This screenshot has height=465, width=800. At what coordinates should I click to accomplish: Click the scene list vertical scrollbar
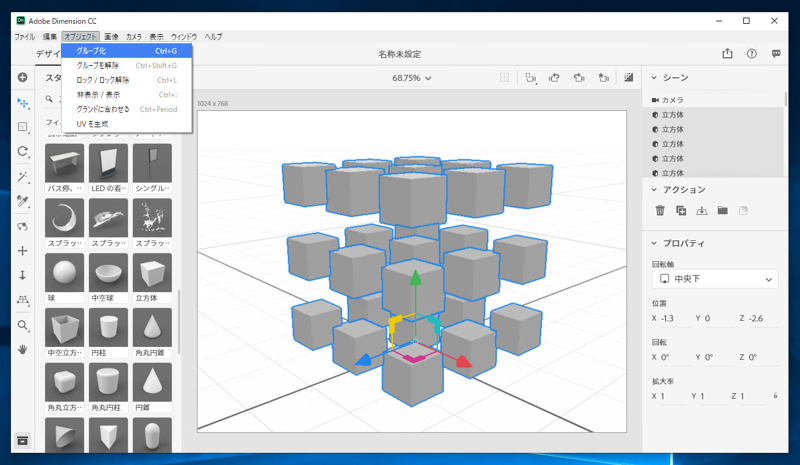[785, 100]
